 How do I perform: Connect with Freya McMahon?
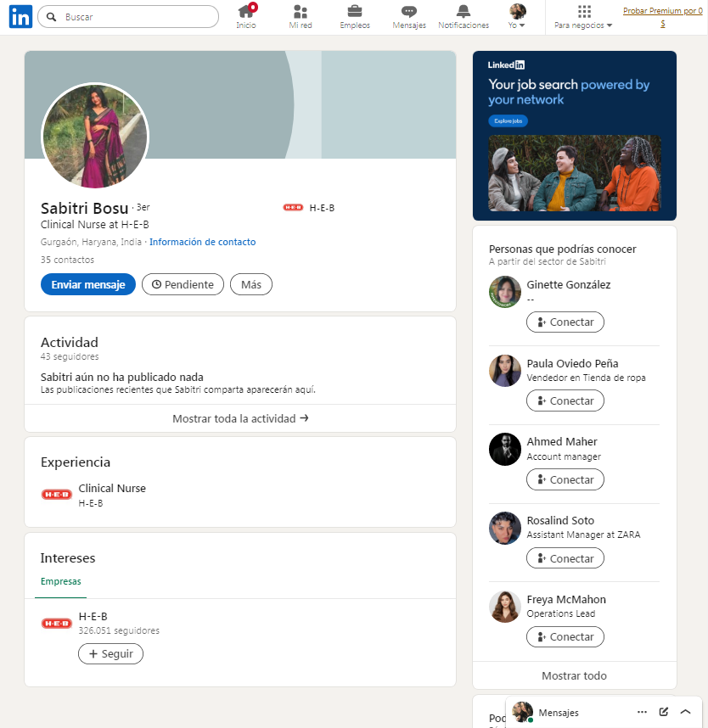tap(565, 637)
